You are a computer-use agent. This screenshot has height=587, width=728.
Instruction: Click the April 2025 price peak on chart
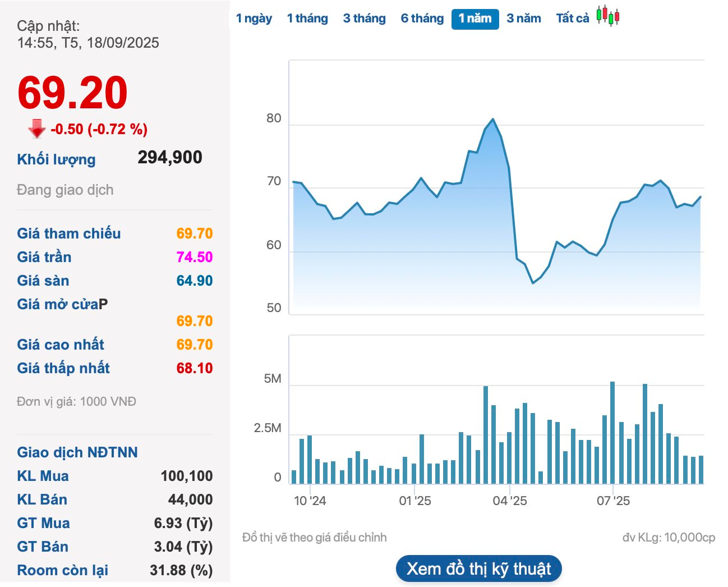tap(493, 120)
